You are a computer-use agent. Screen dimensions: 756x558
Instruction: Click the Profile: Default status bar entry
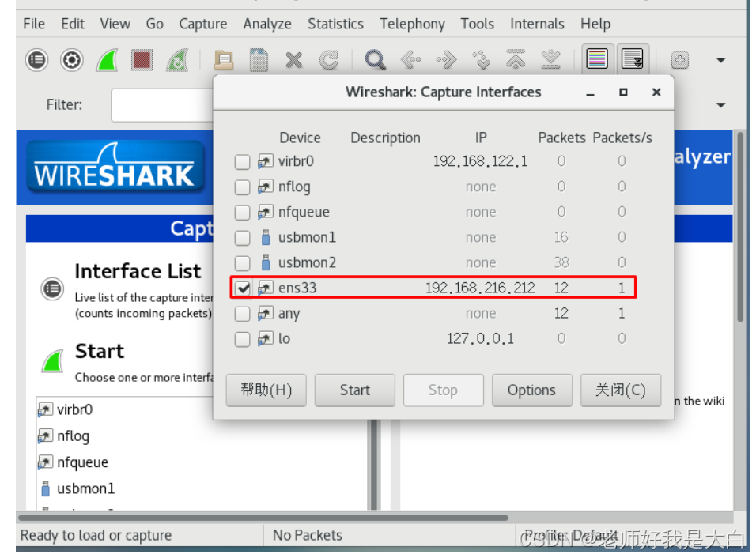572,535
